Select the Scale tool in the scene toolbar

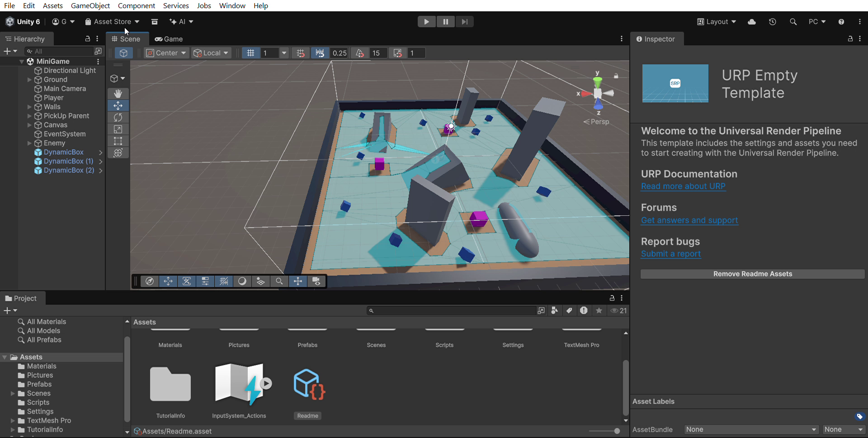[x=118, y=129]
